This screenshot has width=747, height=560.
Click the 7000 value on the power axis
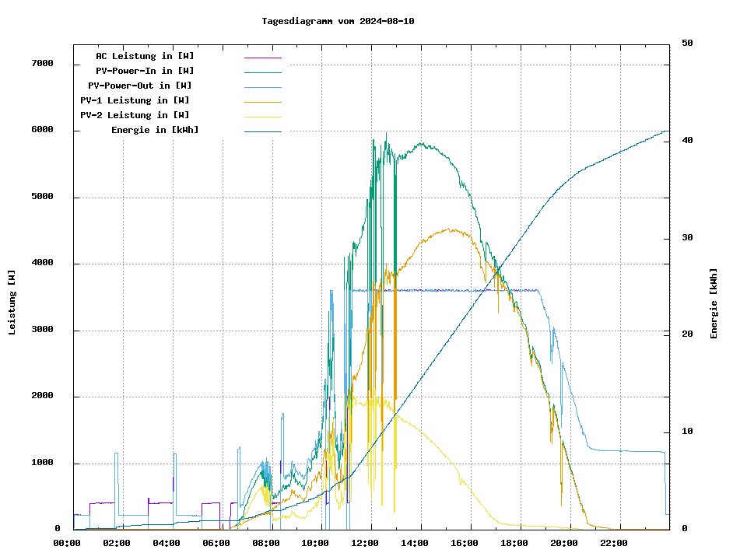42,63
